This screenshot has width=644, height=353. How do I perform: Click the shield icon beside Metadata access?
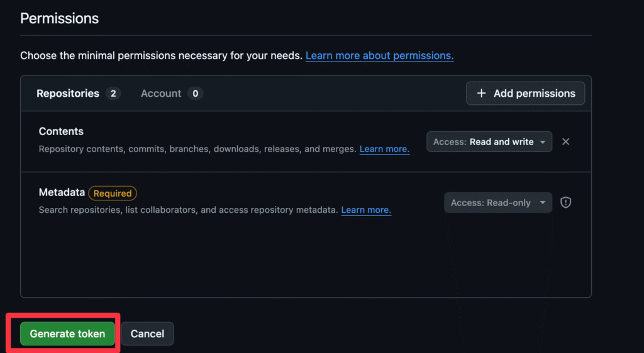(x=565, y=202)
